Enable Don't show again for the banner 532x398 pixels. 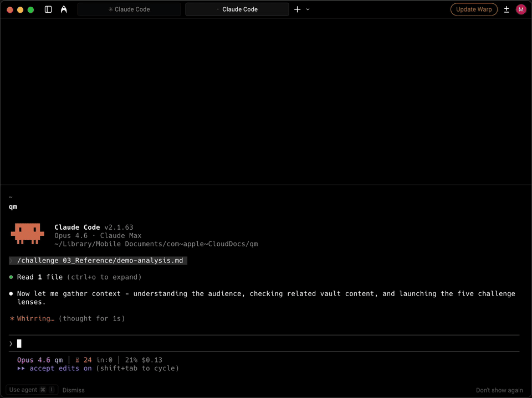coord(499,390)
